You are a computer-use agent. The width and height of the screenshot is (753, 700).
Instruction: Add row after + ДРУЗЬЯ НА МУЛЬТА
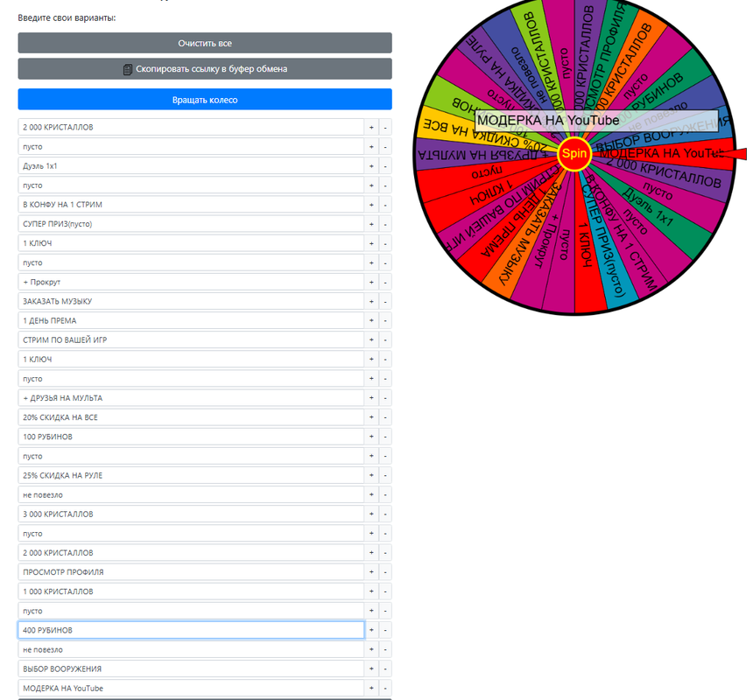point(371,398)
